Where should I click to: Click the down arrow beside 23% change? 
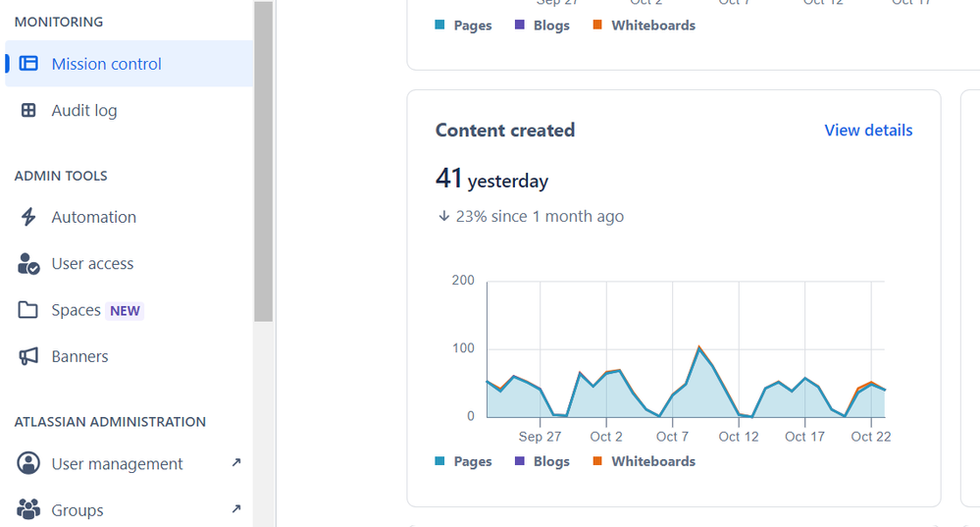click(443, 216)
